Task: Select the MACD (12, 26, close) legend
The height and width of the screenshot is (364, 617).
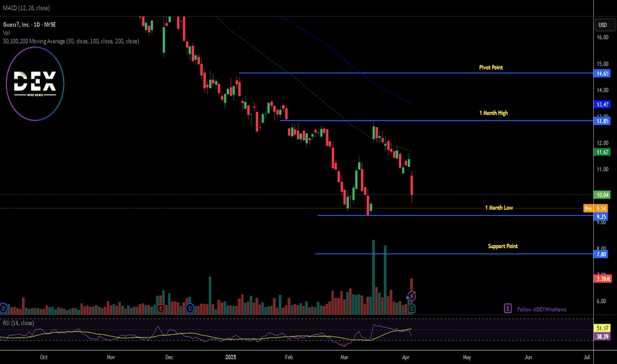Action: (x=26, y=8)
